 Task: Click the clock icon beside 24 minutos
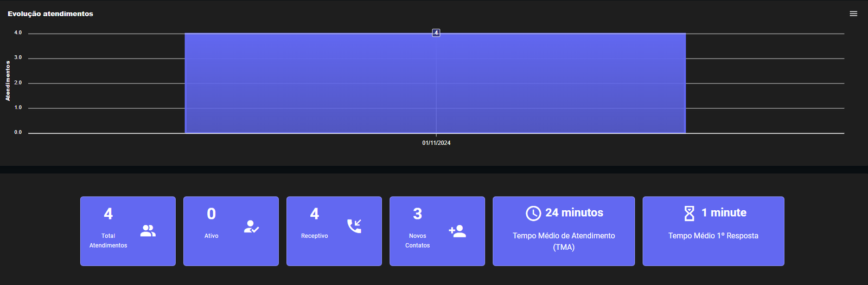(x=533, y=213)
